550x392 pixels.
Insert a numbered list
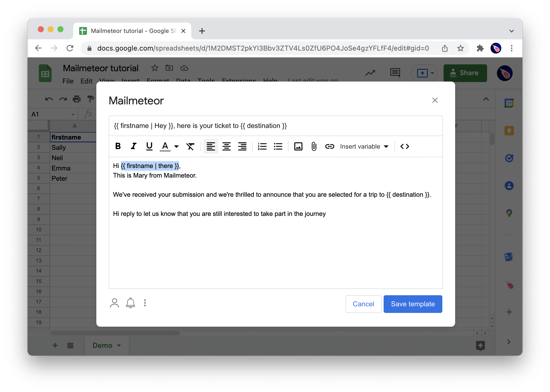[x=262, y=146]
